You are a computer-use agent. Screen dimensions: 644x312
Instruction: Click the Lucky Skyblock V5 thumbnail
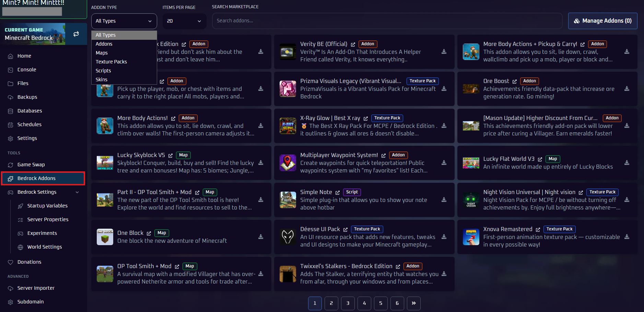[x=105, y=163]
